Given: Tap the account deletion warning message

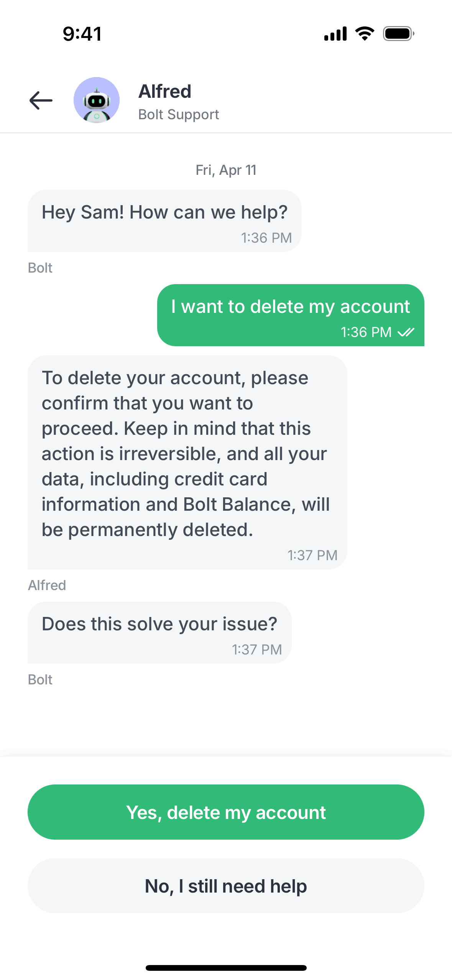Looking at the screenshot, I should pyautogui.click(x=187, y=454).
